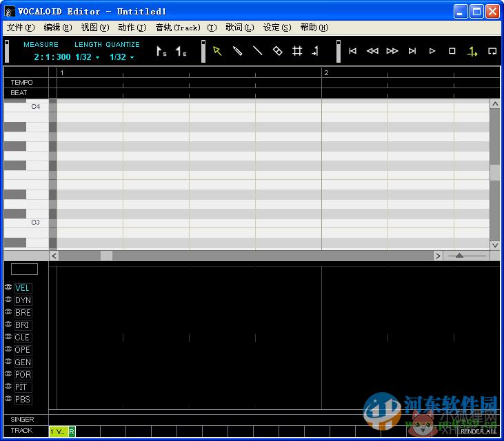Viewport: 504px width, 441px height.
Task: Set end marker with E flag icon
Action: [181, 52]
